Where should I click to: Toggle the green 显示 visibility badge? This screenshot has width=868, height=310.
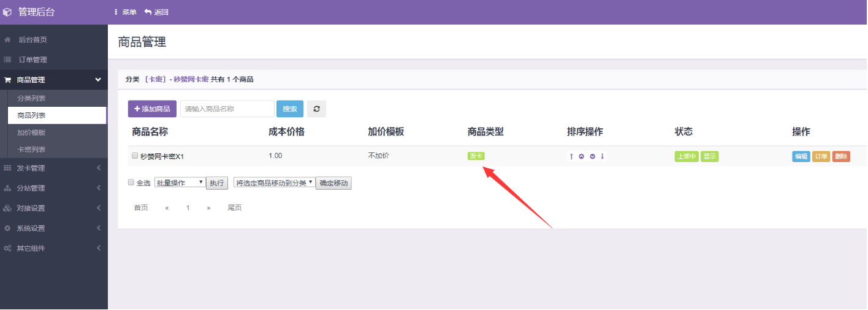710,157
